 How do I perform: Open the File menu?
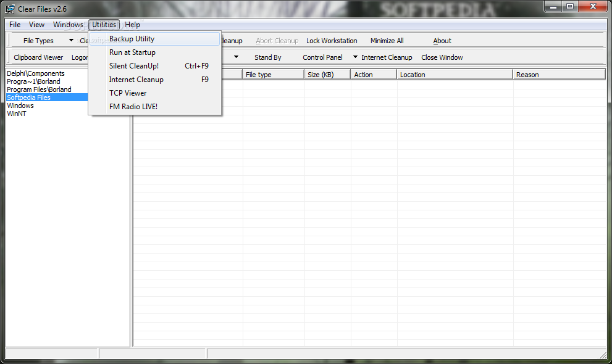coord(15,25)
